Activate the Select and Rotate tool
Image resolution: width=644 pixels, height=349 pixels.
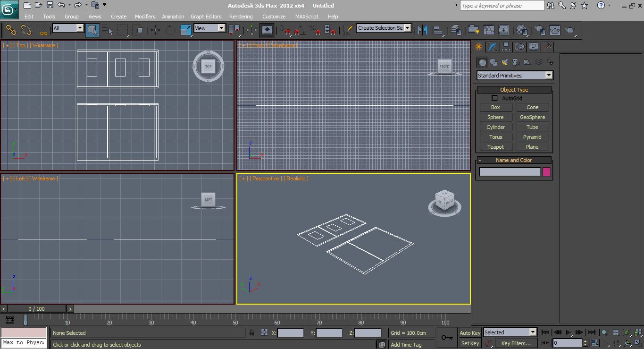[170, 30]
